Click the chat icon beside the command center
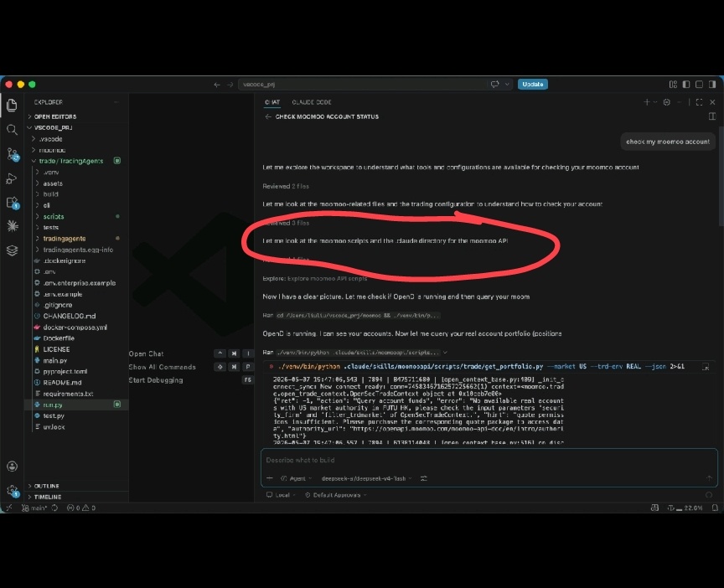The height and width of the screenshot is (588, 724). pos(495,84)
